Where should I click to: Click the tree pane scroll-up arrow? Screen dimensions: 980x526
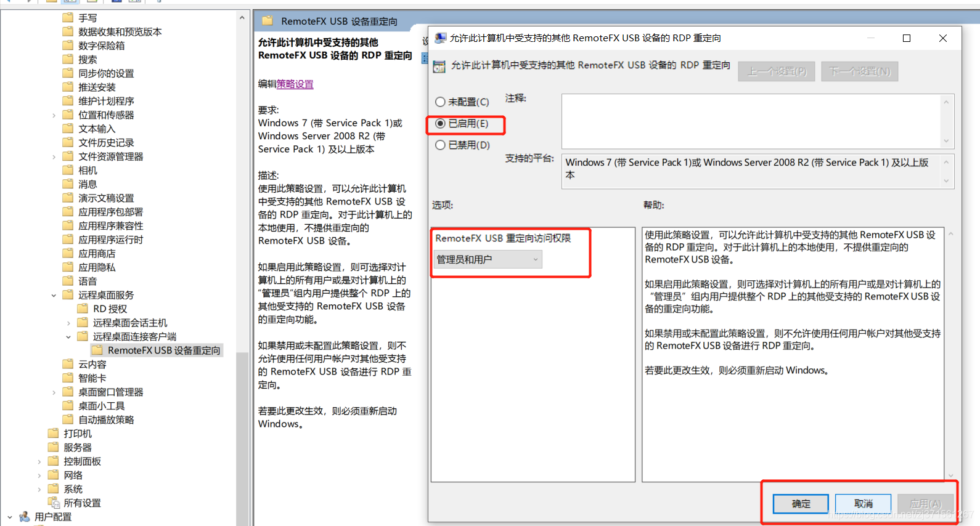tap(242, 18)
